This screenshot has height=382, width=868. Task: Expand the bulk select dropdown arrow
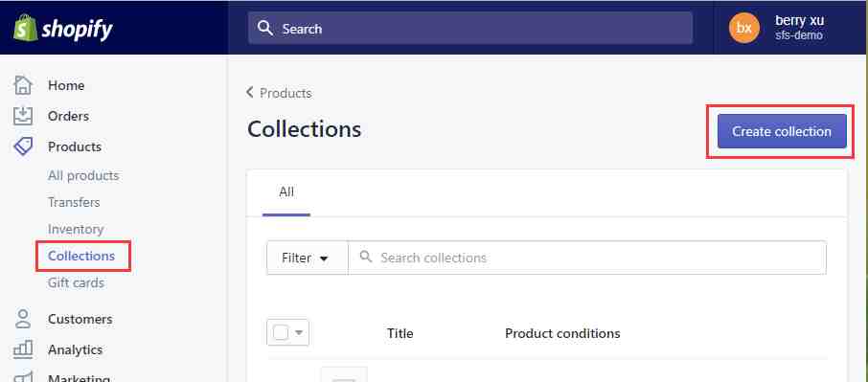point(299,333)
